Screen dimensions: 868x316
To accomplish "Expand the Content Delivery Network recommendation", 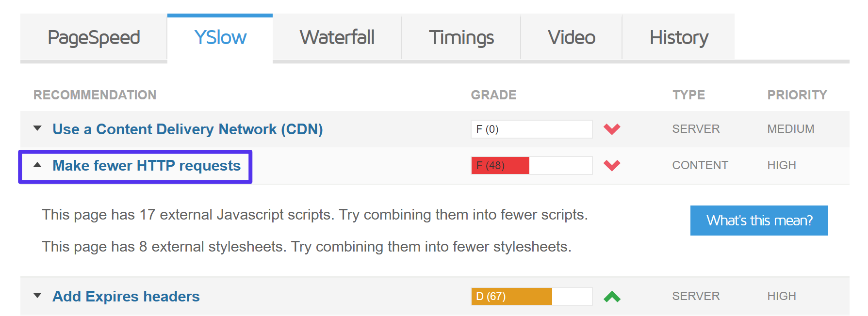I will [38, 129].
